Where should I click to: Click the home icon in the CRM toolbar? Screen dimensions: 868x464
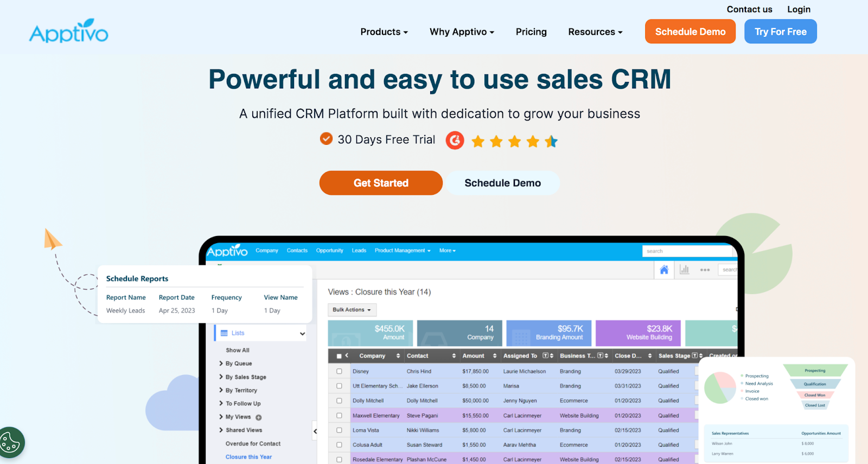(664, 270)
